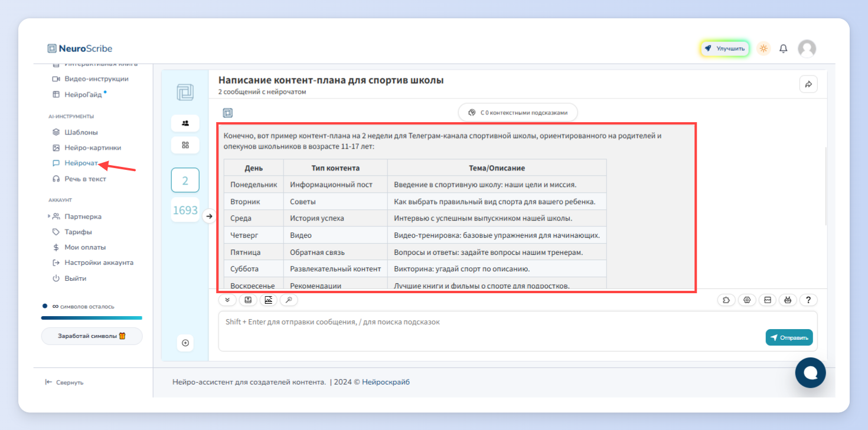The width and height of the screenshot is (868, 430).
Task: Click the stacked squares chat logo
Action: point(185,93)
